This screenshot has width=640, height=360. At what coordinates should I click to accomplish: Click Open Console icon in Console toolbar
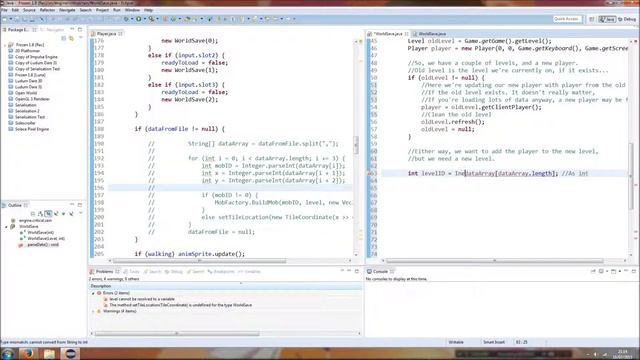[613, 271]
